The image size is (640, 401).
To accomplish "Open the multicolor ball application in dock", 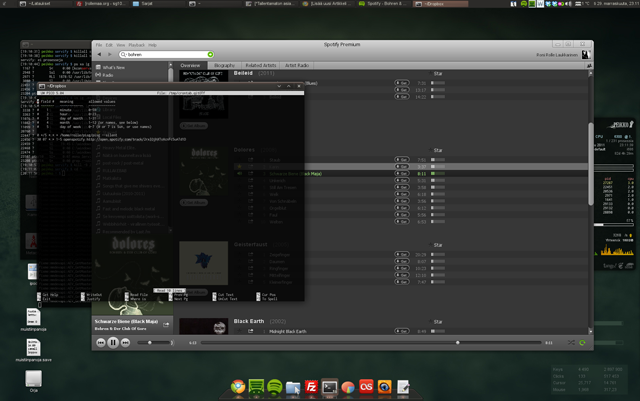I will tap(348, 387).
